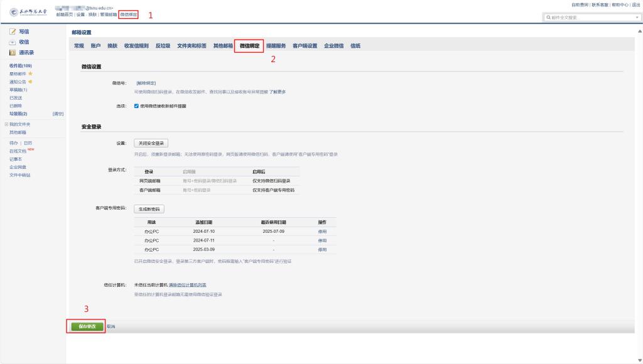Screen dimensions: 643x364
Task: Select the 收发信规则 tab
Action: (136, 46)
